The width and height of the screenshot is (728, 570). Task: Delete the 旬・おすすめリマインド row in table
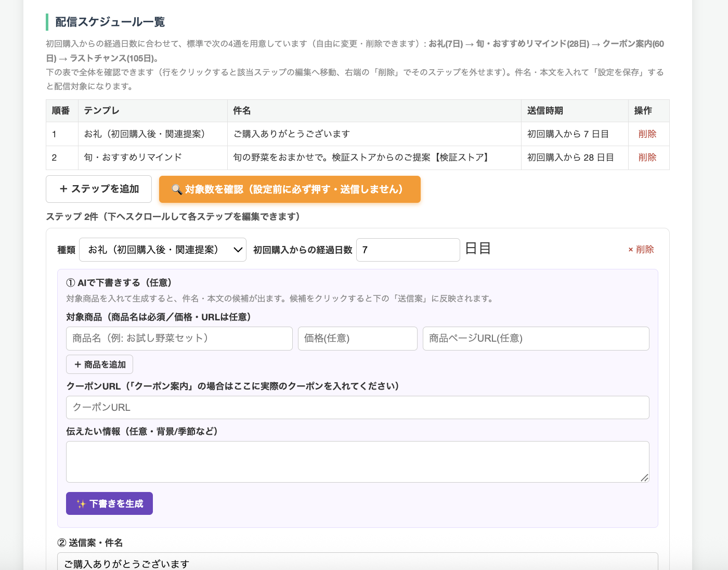pyautogui.click(x=647, y=158)
